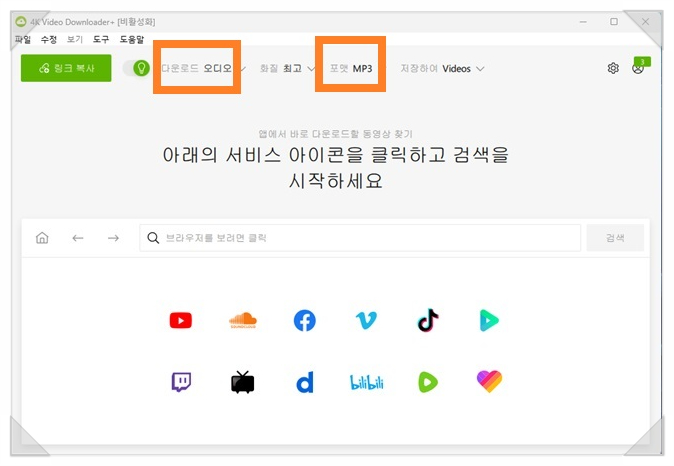Go to browser home icon
Image resolution: width=674 pixels, height=466 pixels.
pyautogui.click(x=42, y=238)
